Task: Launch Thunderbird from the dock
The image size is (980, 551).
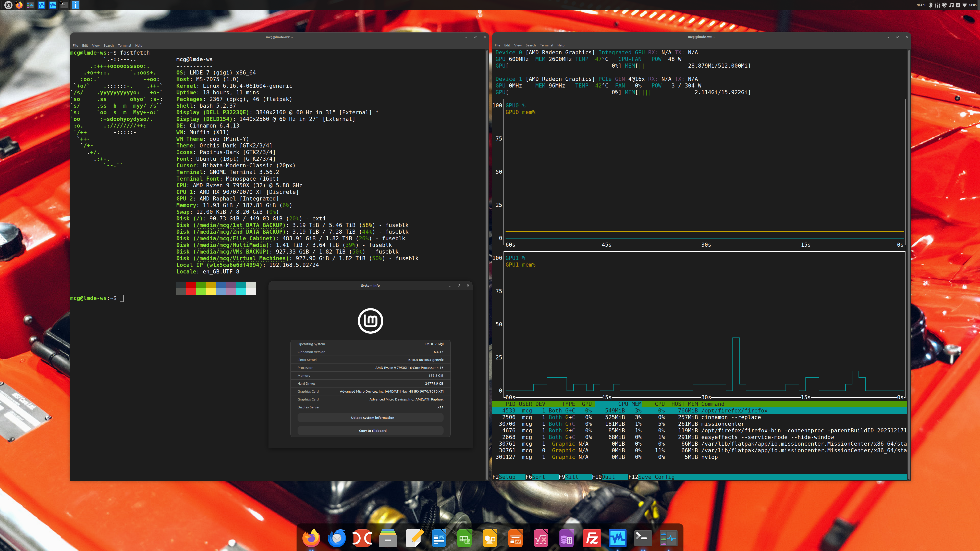Action: pyautogui.click(x=337, y=538)
